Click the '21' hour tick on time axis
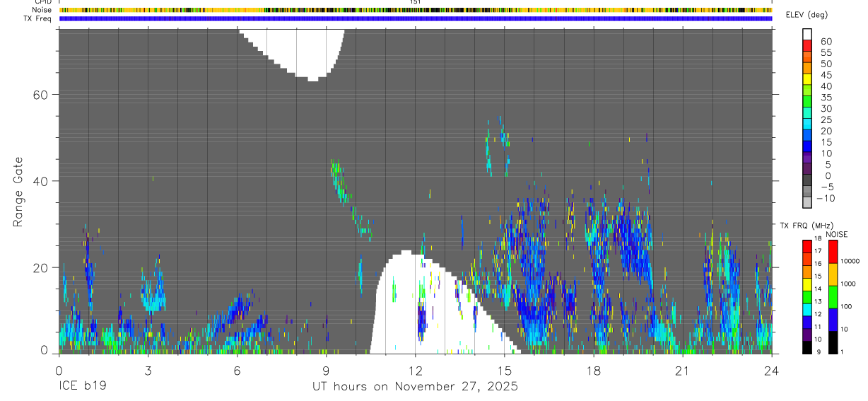868x401 pixels. [682, 370]
